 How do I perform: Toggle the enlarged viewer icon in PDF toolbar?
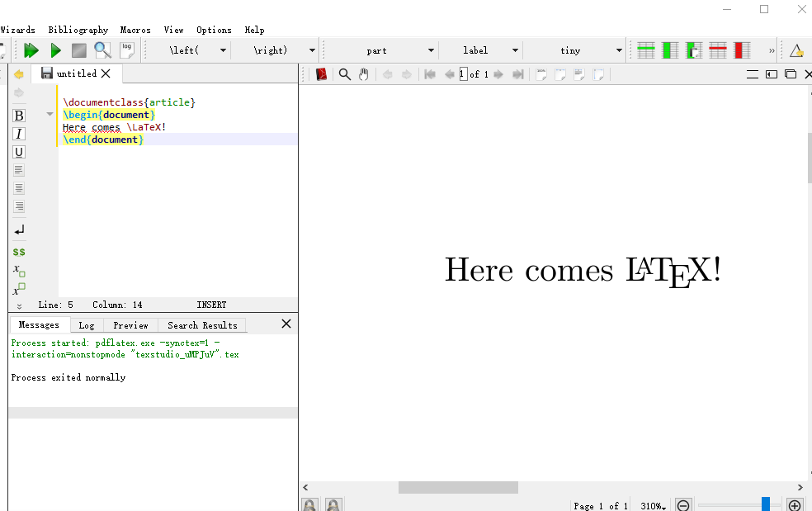click(x=772, y=74)
